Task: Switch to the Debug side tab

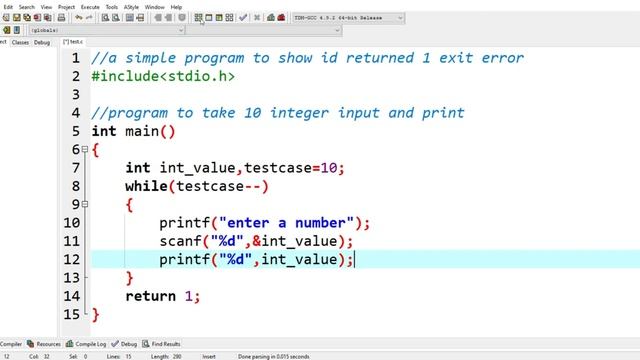Action: [x=42, y=42]
